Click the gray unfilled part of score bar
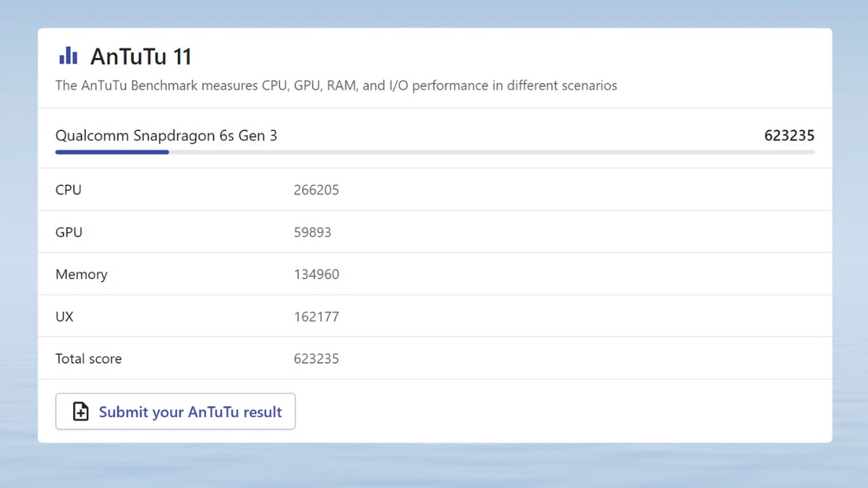Screen dimensions: 868x488 pyautogui.click(x=492, y=152)
